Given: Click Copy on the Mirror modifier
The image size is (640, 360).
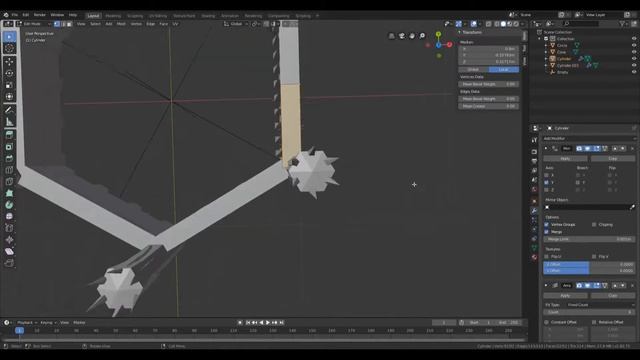Looking at the screenshot, I should pyautogui.click(x=613, y=158).
